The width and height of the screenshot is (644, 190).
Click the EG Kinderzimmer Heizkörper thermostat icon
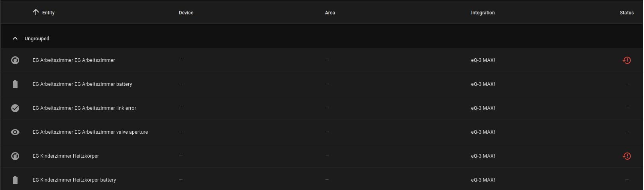[15, 156]
